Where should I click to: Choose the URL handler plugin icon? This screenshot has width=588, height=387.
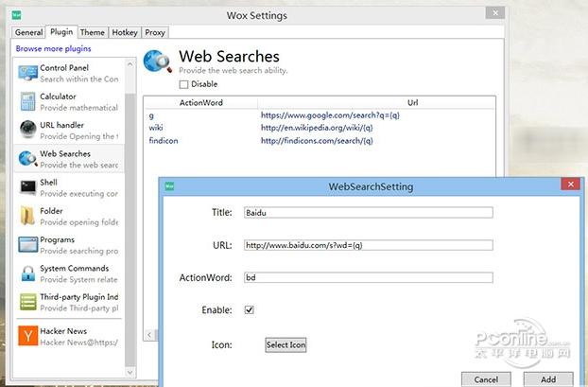point(28,130)
